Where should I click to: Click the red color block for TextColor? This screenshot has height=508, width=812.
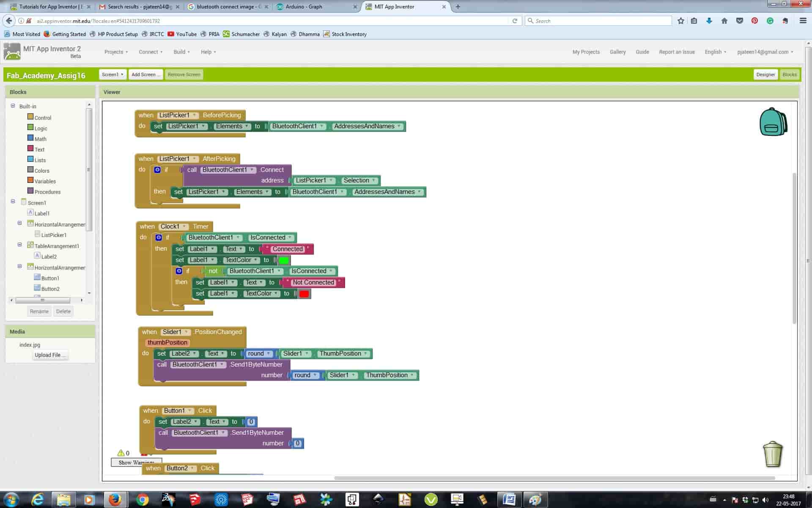click(x=304, y=294)
